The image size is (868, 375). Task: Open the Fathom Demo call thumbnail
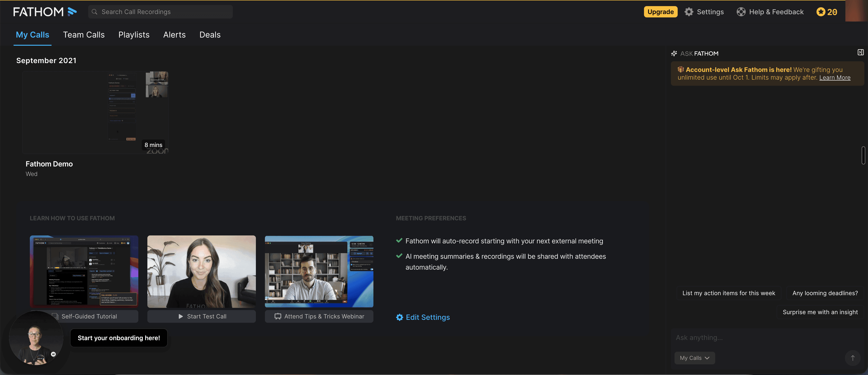[95, 112]
